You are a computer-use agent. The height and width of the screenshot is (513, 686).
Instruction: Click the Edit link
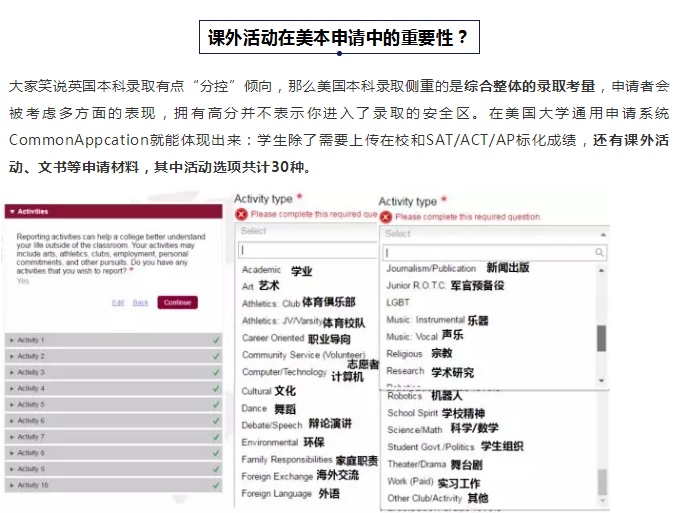tap(118, 302)
